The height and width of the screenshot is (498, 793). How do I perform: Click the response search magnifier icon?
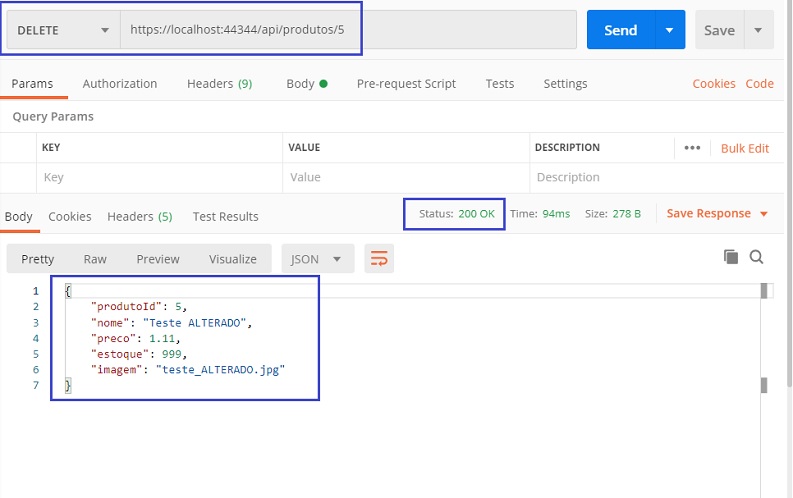[757, 257]
